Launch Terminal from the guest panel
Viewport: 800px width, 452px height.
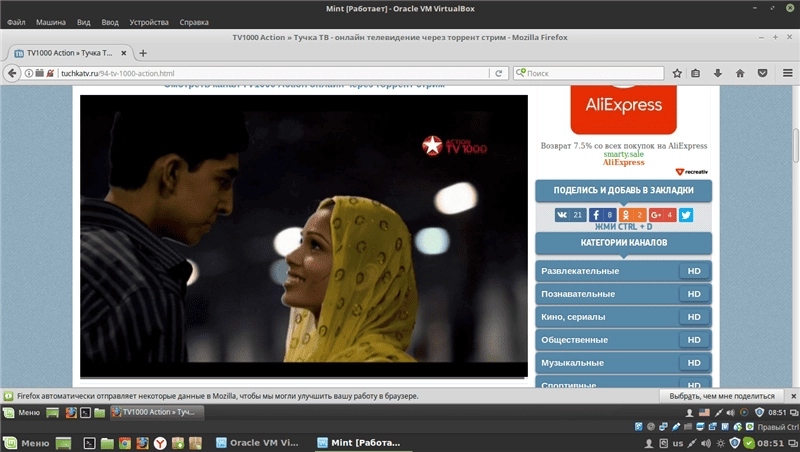86,412
